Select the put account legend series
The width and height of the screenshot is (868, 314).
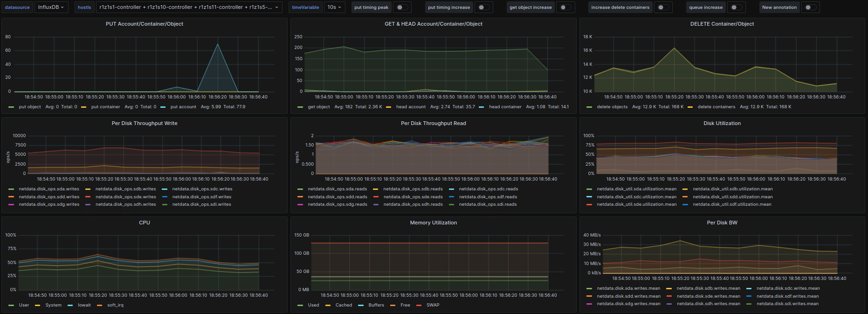(183, 107)
